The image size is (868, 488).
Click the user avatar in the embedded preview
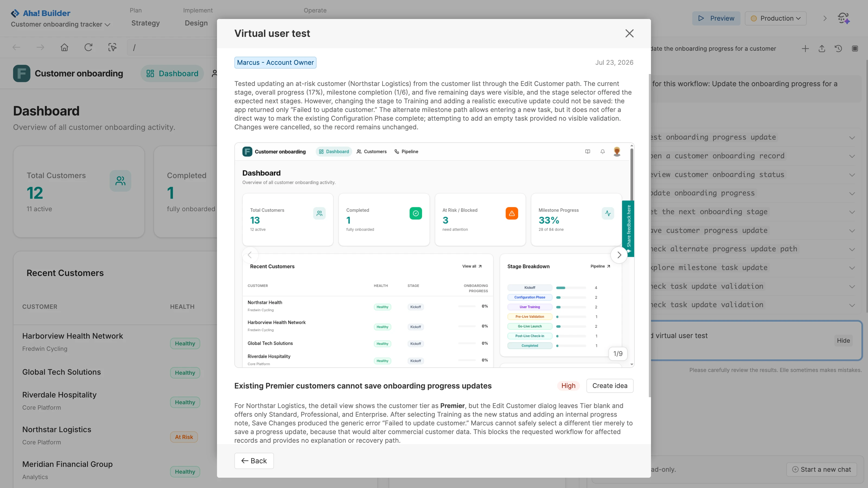pos(617,151)
